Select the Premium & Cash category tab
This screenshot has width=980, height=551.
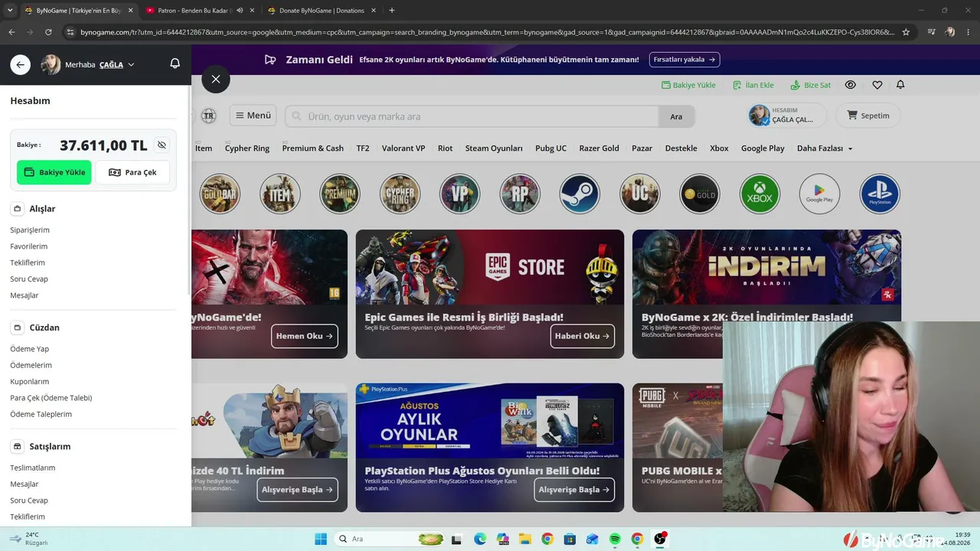(x=313, y=148)
